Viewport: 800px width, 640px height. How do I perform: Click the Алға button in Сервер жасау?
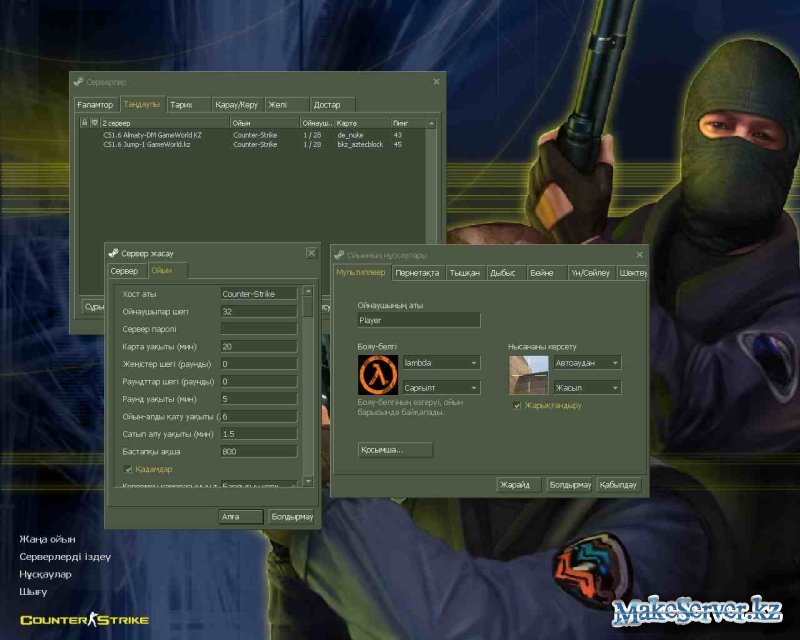(x=241, y=516)
